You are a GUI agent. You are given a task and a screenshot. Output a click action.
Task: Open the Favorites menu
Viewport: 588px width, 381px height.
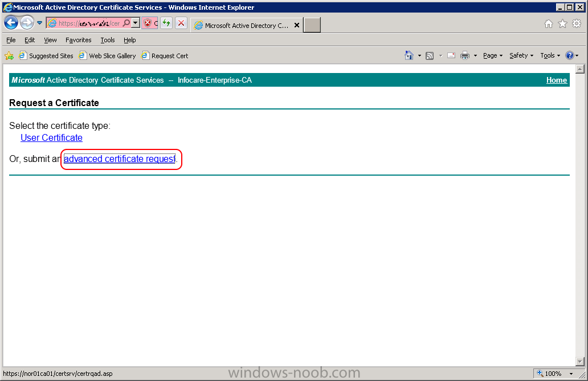[79, 40]
